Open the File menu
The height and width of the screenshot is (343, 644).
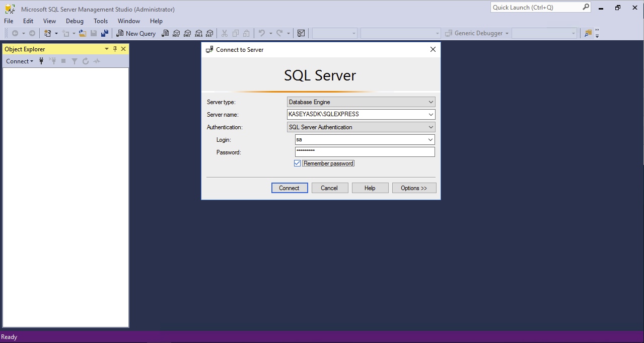[9, 21]
